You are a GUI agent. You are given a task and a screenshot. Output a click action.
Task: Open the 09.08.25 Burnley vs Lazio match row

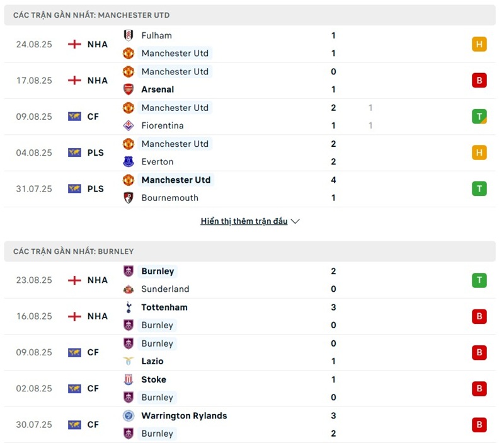pos(252,352)
